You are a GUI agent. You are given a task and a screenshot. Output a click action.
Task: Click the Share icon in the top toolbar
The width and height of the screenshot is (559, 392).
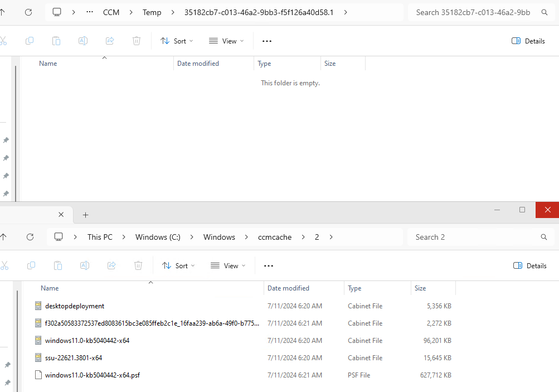pyautogui.click(x=109, y=41)
